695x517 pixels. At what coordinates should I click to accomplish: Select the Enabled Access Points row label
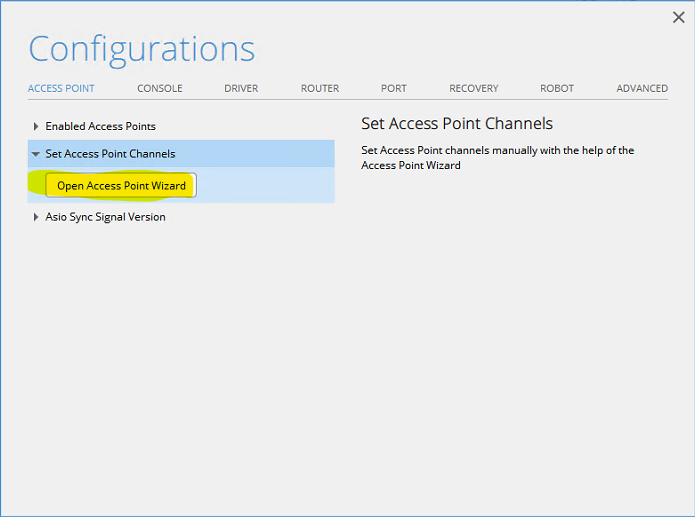tap(100, 127)
